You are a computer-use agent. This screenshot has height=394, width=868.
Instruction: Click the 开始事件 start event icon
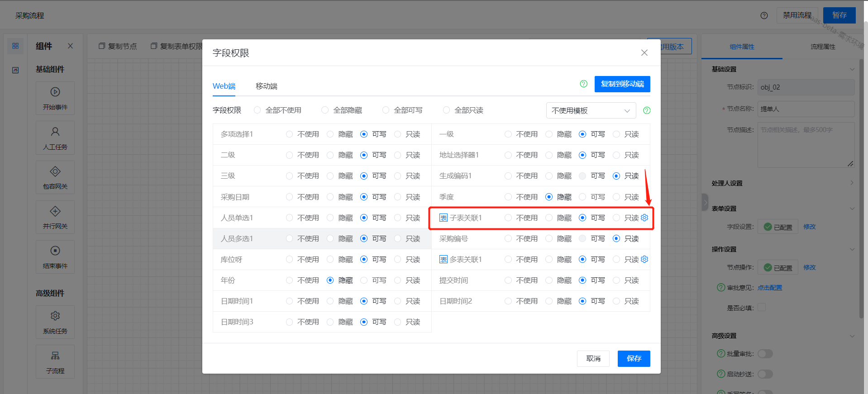(x=55, y=92)
